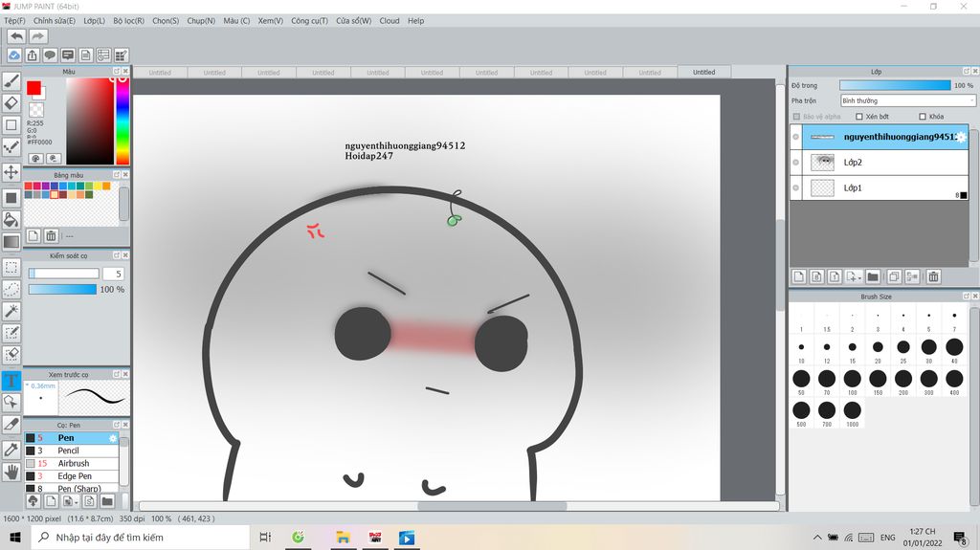Open the Công cụ(T) menu

click(x=309, y=20)
